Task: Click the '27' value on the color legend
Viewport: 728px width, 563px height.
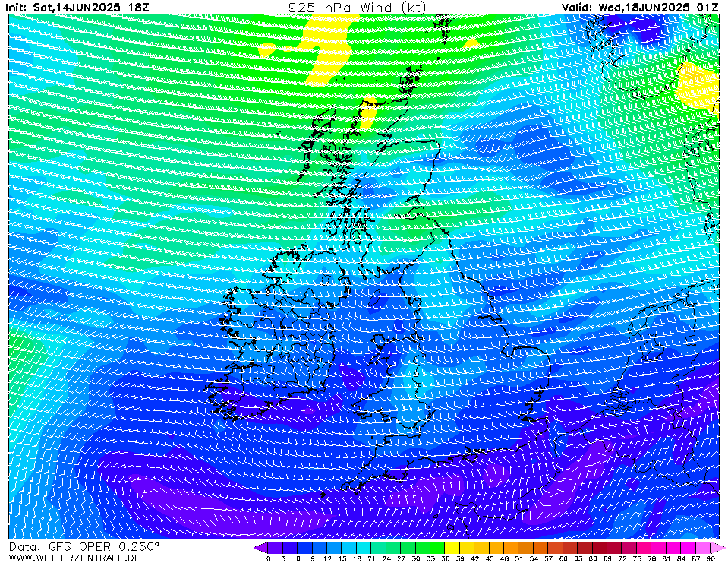Action: click(401, 558)
